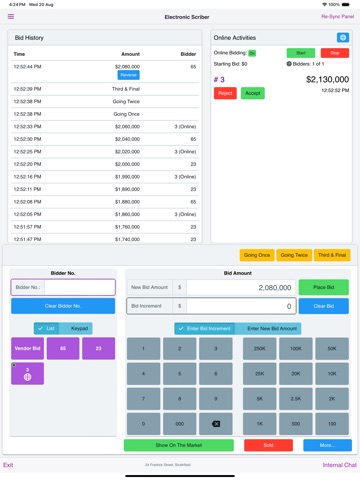This screenshot has width=360, height=480.
Task: Call Going Once
Action: (257, 255)
